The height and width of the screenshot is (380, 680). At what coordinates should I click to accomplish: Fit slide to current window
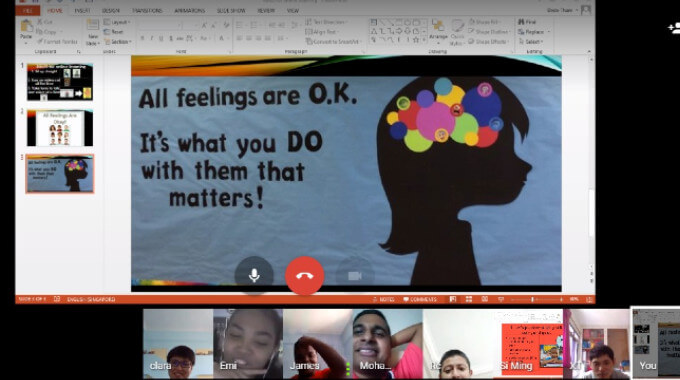pyautogui.click(x=589, y=299)
